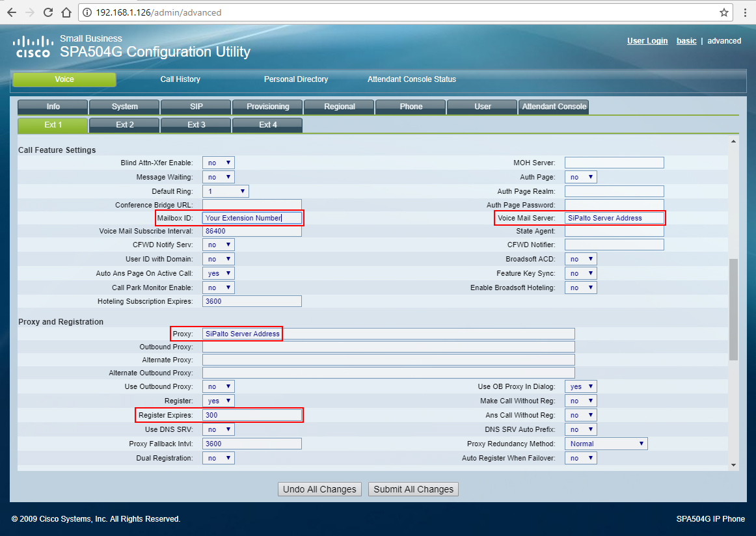Switch to the Info sub-tab
Screen dimensions: 756x536
click(x=53, y=107)
